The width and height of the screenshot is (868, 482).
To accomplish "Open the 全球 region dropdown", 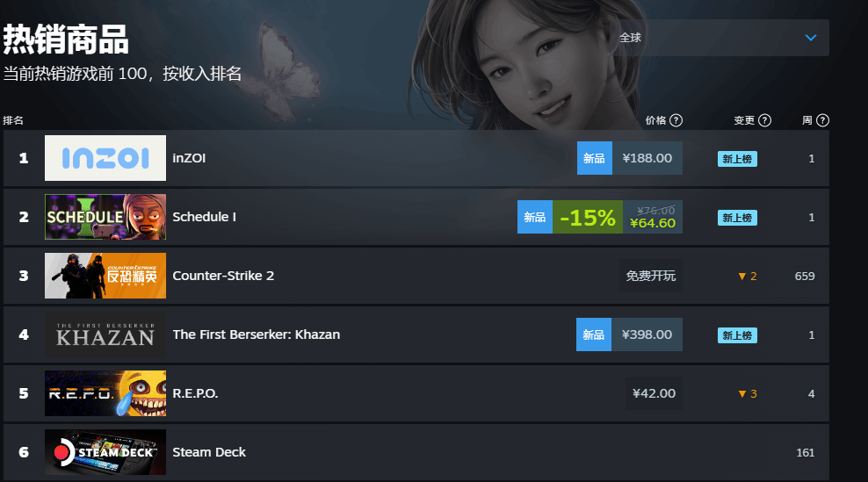I will pos(719,38).
